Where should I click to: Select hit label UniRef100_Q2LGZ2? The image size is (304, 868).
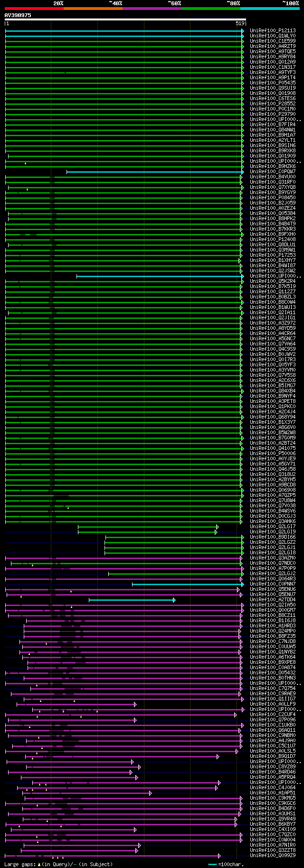[273, 542]
